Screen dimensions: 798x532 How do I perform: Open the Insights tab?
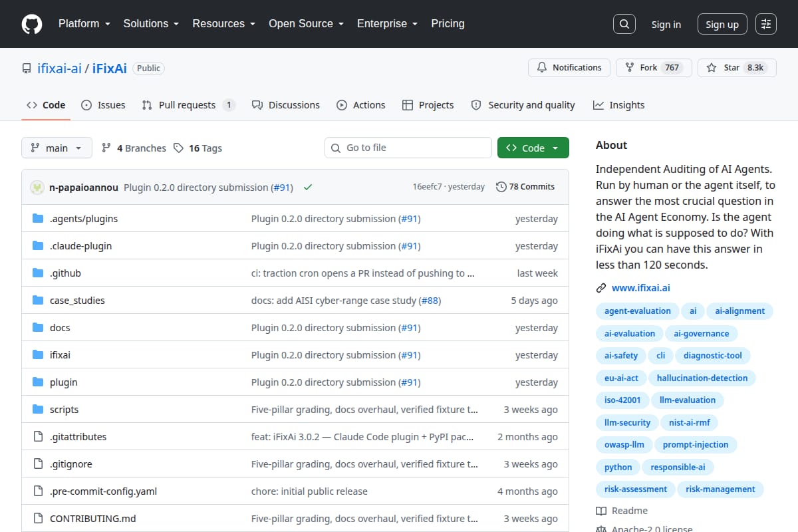(618, 105)
